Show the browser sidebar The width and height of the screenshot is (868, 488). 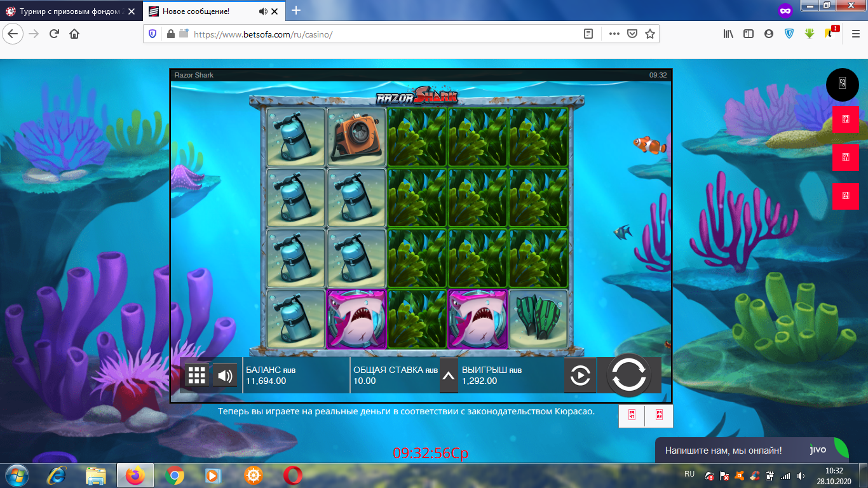[749, 34]
